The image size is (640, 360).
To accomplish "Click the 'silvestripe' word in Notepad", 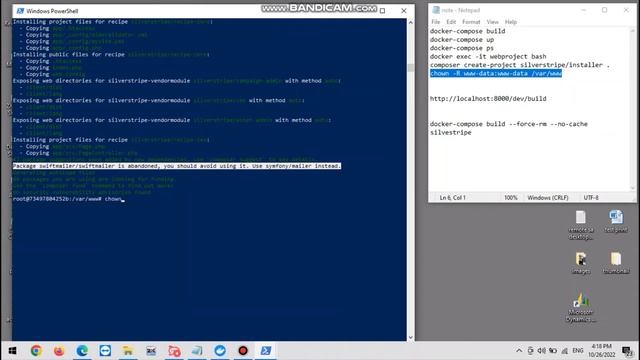I will tap(451, 132).
